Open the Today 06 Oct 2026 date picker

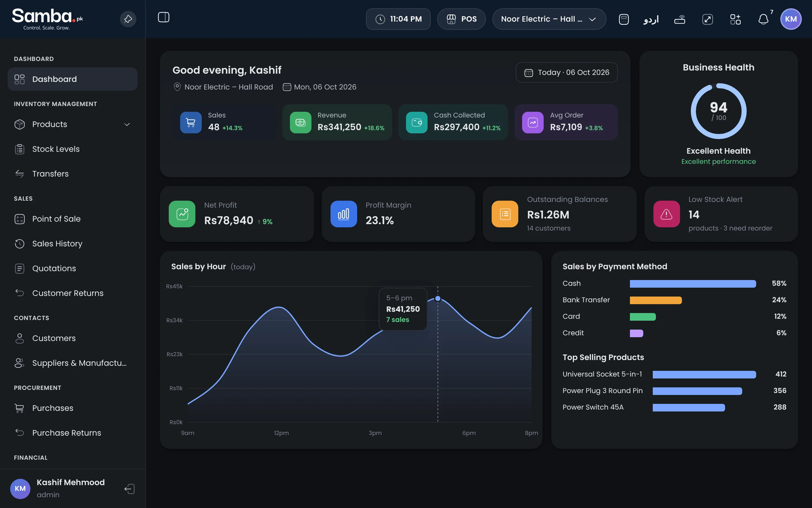point(566,72)
